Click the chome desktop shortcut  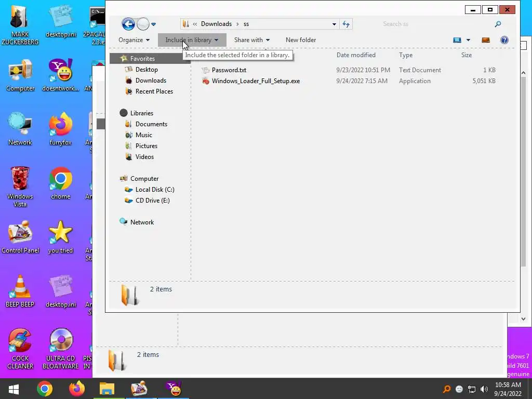pyautogui.click(x=61, y=183)
